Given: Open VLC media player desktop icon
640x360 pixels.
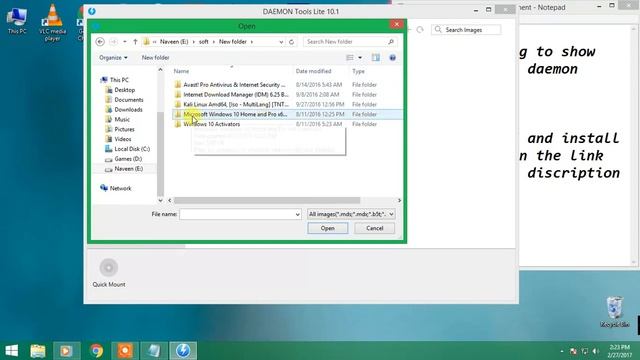Looking at the screenshot, I should click(52, 22).
